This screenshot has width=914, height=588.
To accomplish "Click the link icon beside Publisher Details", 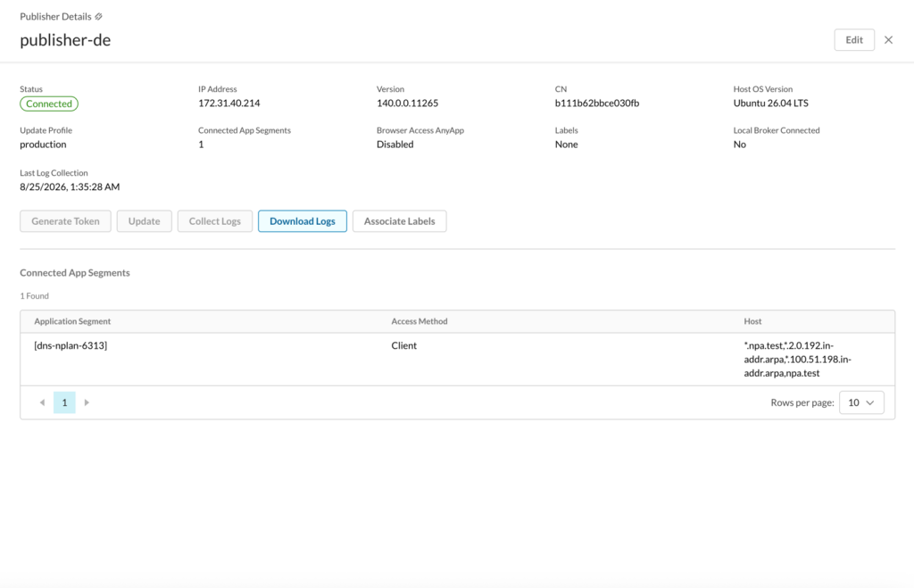I will click(x=98, y=16).
